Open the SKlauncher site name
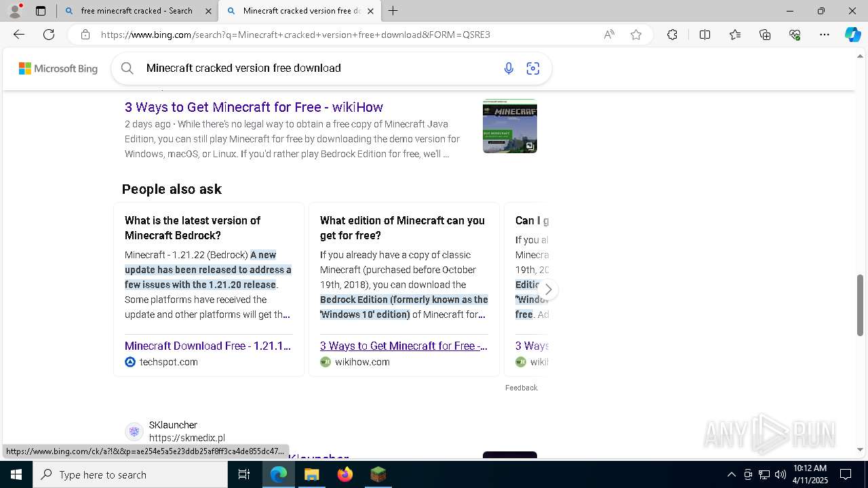 pos(173,425)
